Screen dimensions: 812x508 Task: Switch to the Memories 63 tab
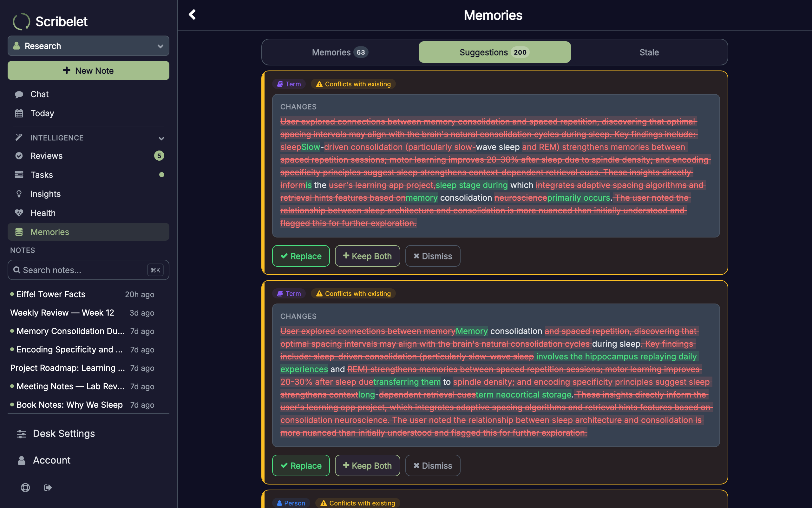[x=340, y=52]
